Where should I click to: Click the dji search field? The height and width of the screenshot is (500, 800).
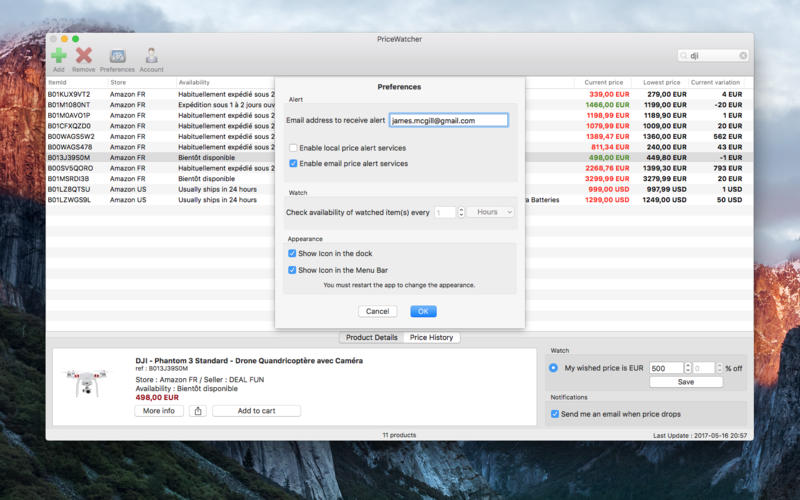coord(713,56)
